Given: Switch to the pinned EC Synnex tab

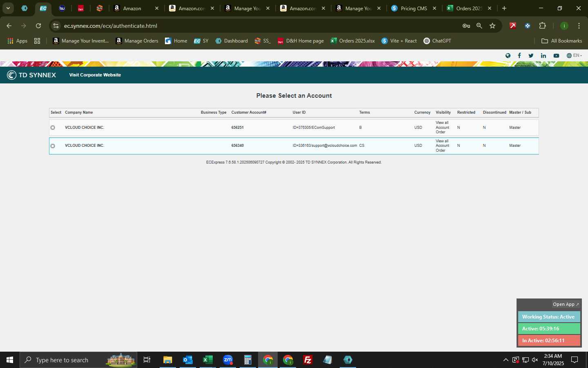Looking at the screenshot, I should pos(43,8).
